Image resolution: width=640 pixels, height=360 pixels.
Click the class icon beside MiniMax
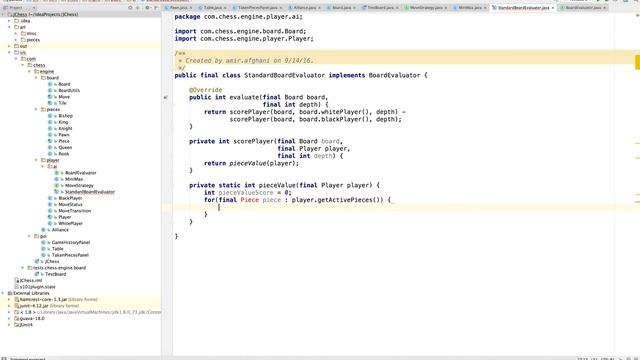pos(57,179)
